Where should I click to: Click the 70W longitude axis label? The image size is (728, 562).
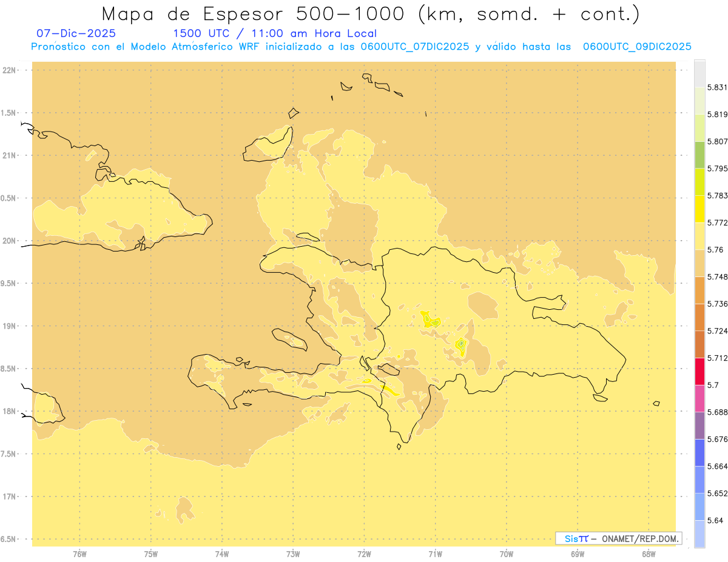(x=507, y=554)
